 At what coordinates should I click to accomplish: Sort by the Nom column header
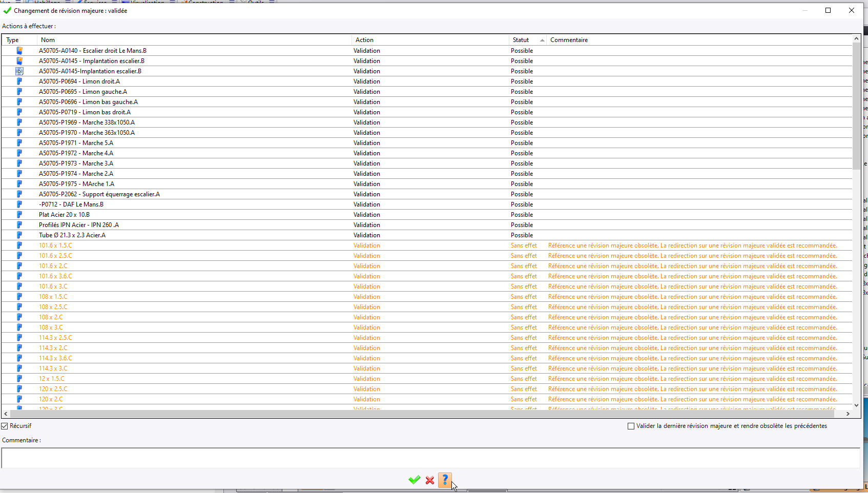tap(194, 40)
